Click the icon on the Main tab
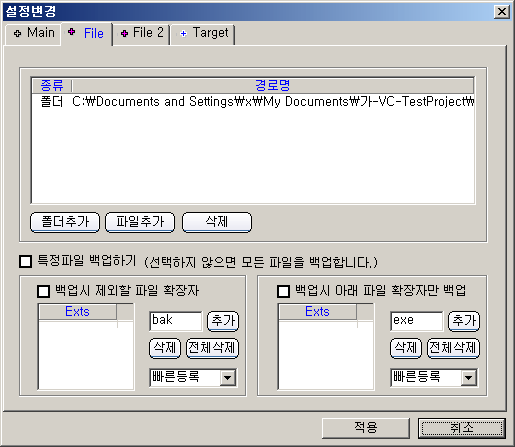Viewport: 515px width, 447px height. pos(18,33)
